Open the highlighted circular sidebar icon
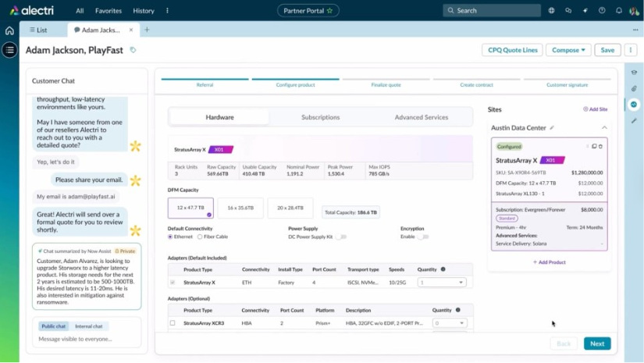Screen dimensions: 644x363 point(634,105)
